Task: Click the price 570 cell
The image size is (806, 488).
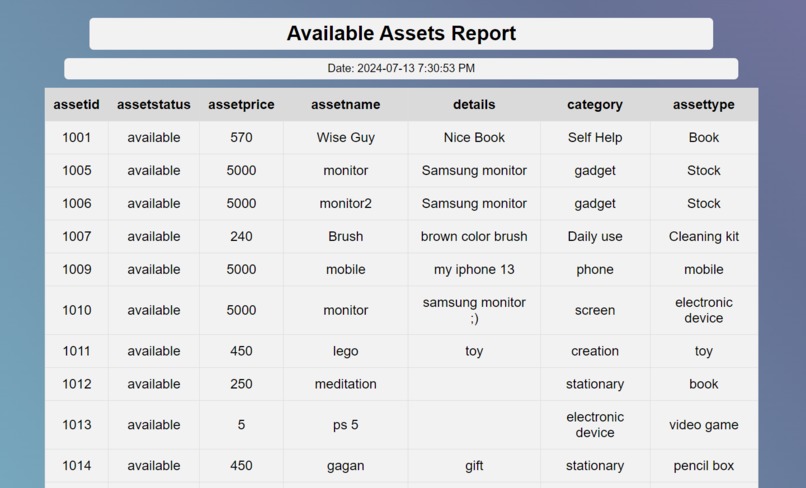Action: pyautogui.click(x=241, y=137)
